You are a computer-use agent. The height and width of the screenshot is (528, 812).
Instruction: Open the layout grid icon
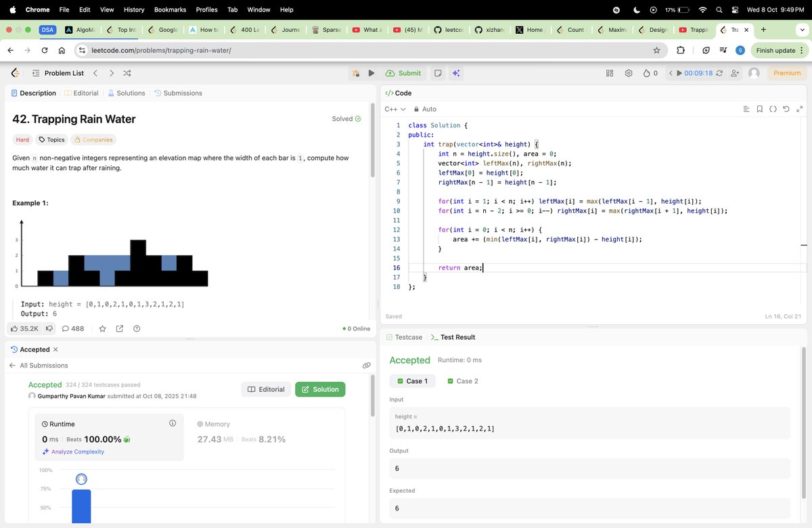pyautogui.click(x=610, y=73)
